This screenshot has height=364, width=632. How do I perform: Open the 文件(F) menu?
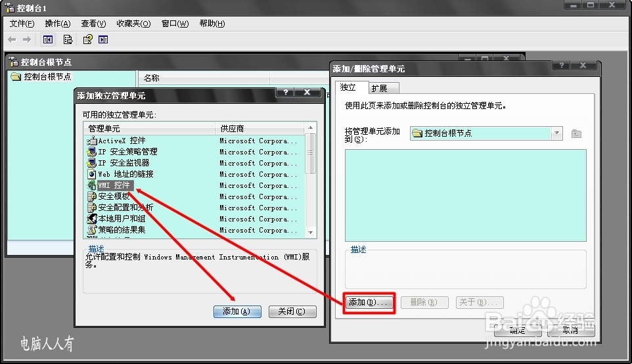[x=22, y=24]
